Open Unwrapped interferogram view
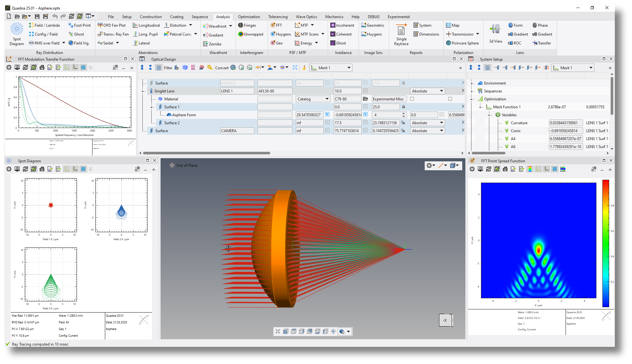This screenshot has height=364, width=632. [x=251, y=34]
